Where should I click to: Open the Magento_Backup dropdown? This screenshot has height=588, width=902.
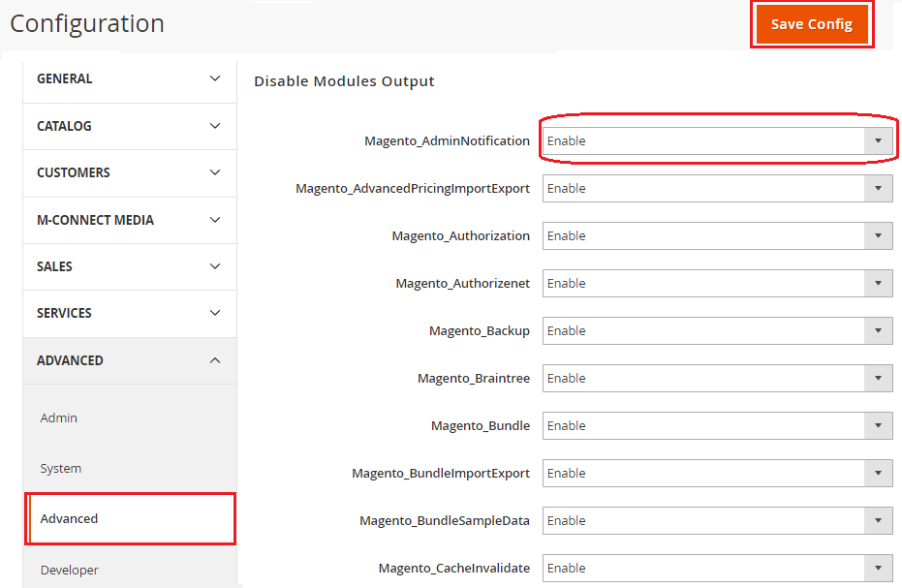(717, 331)
